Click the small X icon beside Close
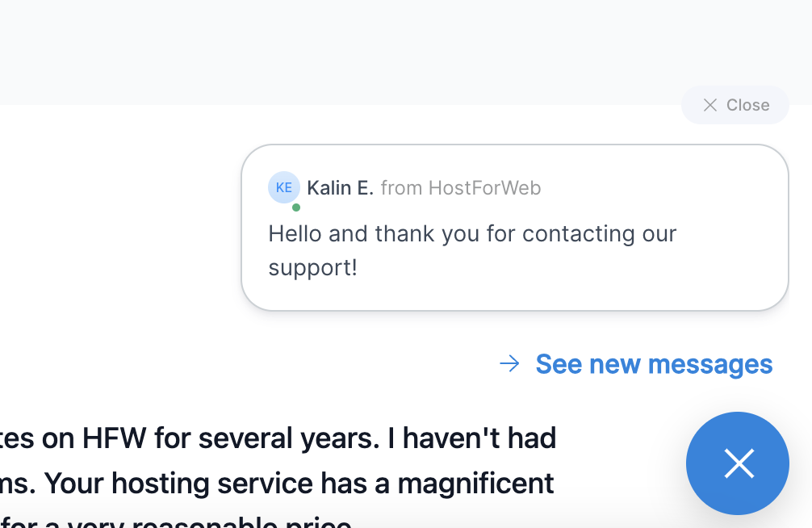 tap(710, 105)
